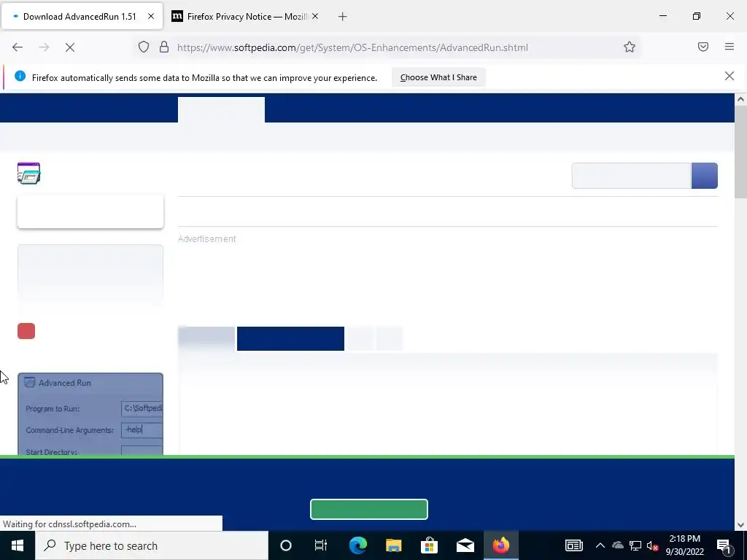
Task: Click Choose What I Share button
Action: pyautogui.click(x=438, y=77)
